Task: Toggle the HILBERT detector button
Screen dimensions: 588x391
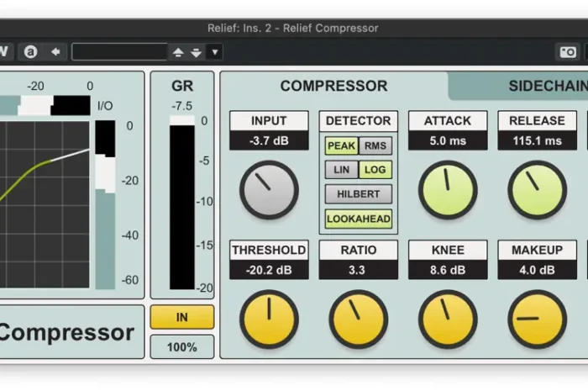Action: pyautogui.click(x=359, y=194)
